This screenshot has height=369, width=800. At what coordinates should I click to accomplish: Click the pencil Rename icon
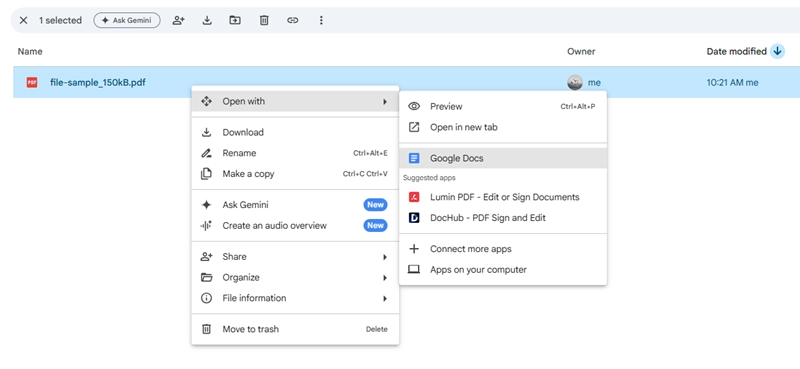point(206,153)
